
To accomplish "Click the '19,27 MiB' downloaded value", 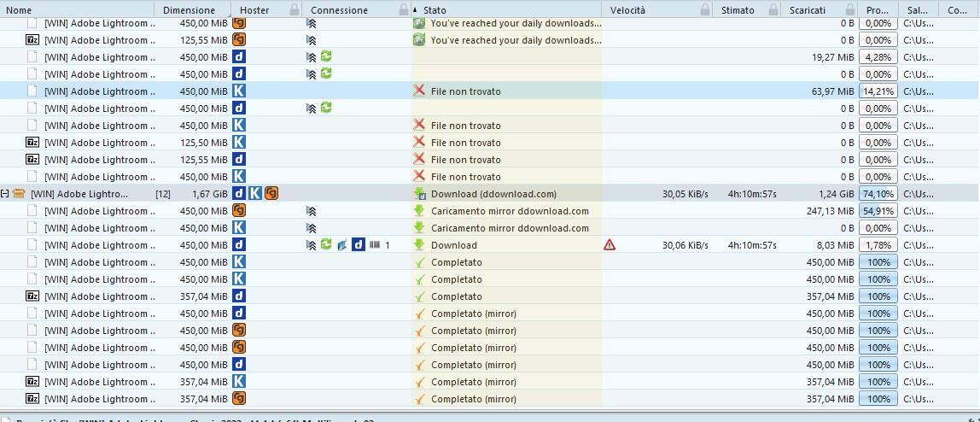I will click(832, 57).
